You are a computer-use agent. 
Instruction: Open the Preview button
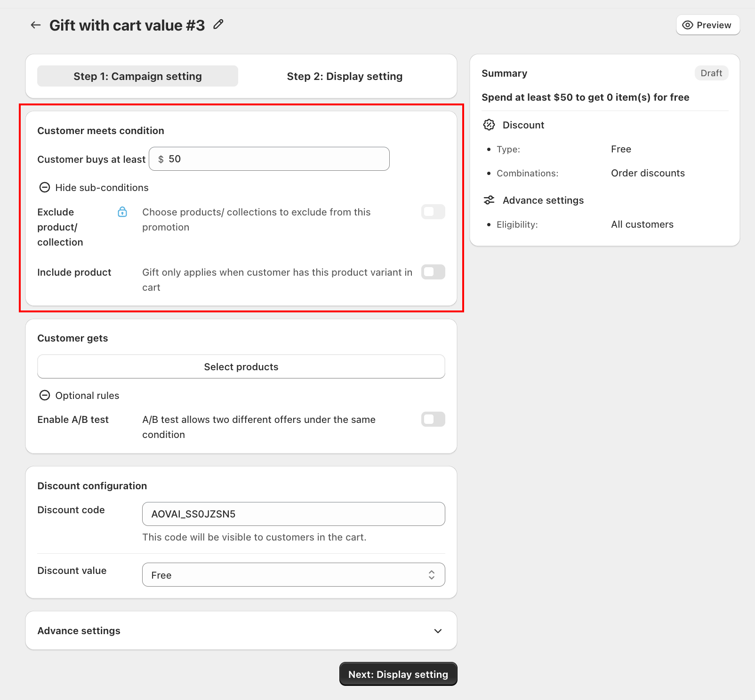tap(708, 25)
